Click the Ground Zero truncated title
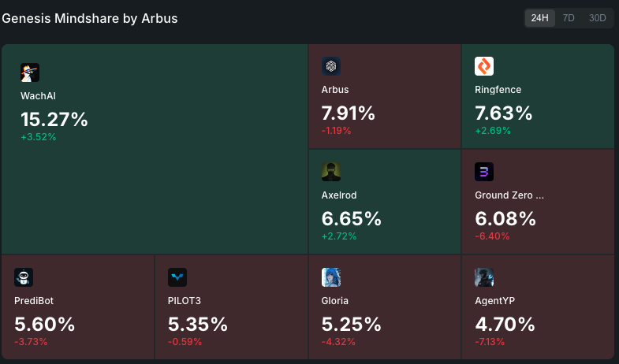The height and width of the screenshot is (364, 619). pos(509,195)
